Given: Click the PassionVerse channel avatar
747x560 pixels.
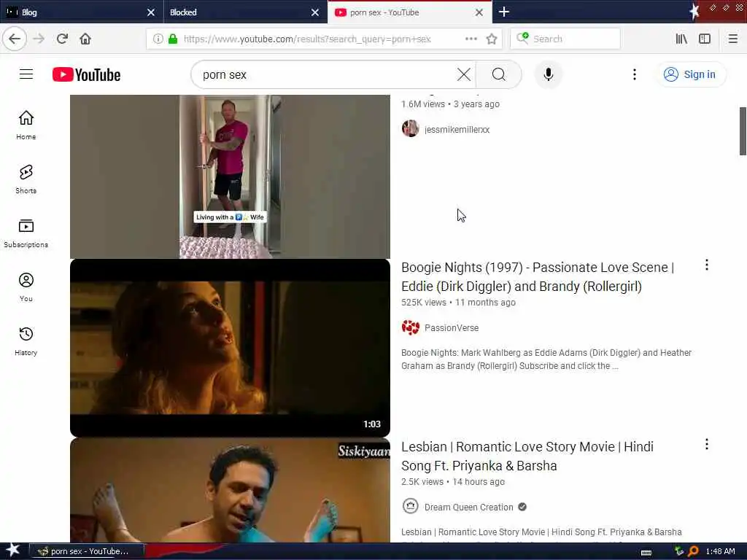Looking at the screenshot, I should pyautogui.click(x=410, y=327).
